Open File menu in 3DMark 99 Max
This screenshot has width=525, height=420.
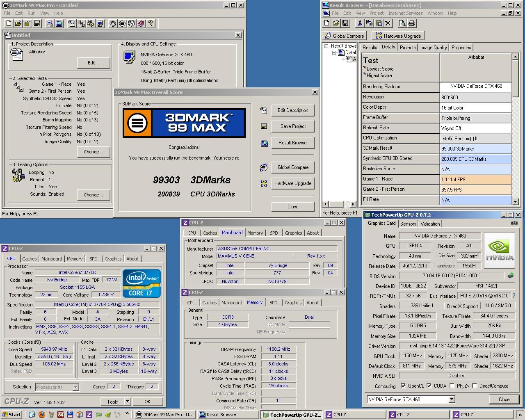pos(7,13)
